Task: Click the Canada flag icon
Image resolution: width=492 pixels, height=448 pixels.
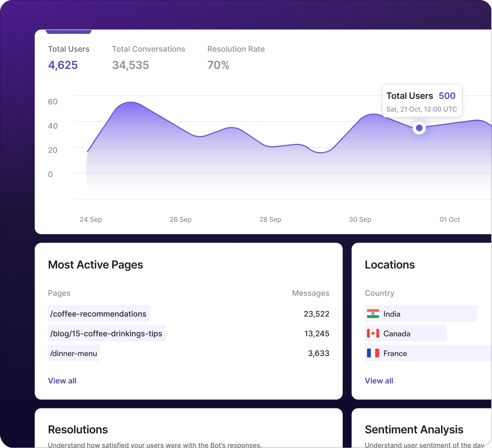Action: (373, 333)
